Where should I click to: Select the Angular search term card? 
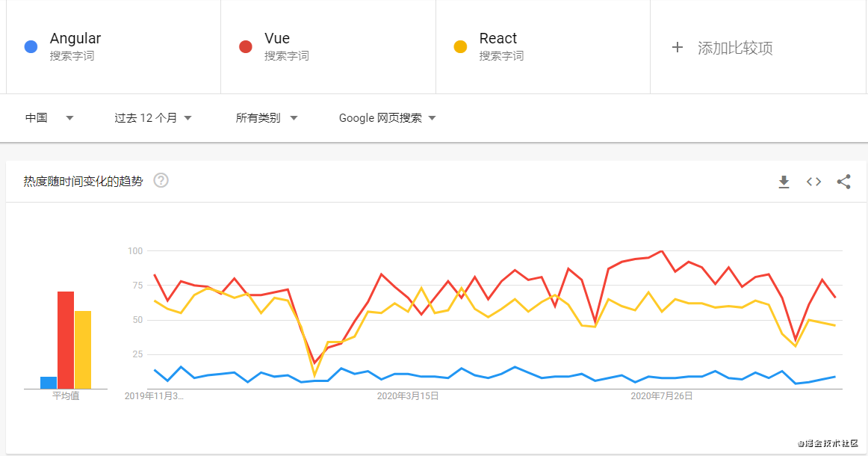point(113,46)
